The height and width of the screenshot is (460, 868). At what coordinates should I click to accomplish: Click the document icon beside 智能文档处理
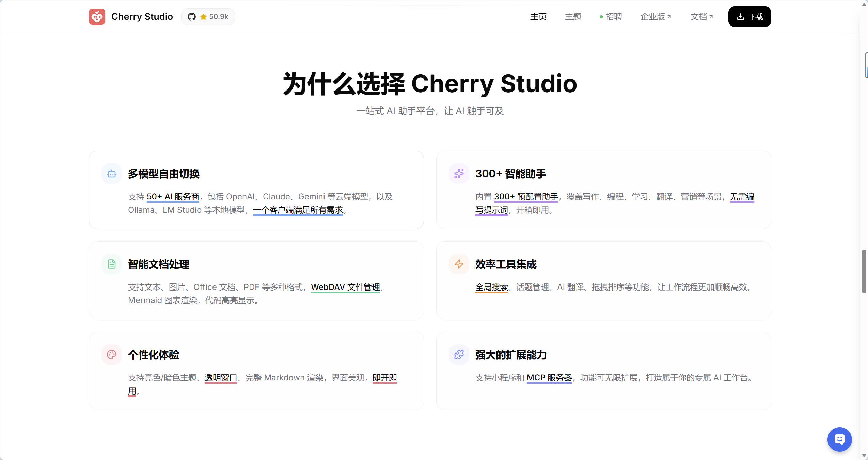pyautogui.click(x=112, y=264)
